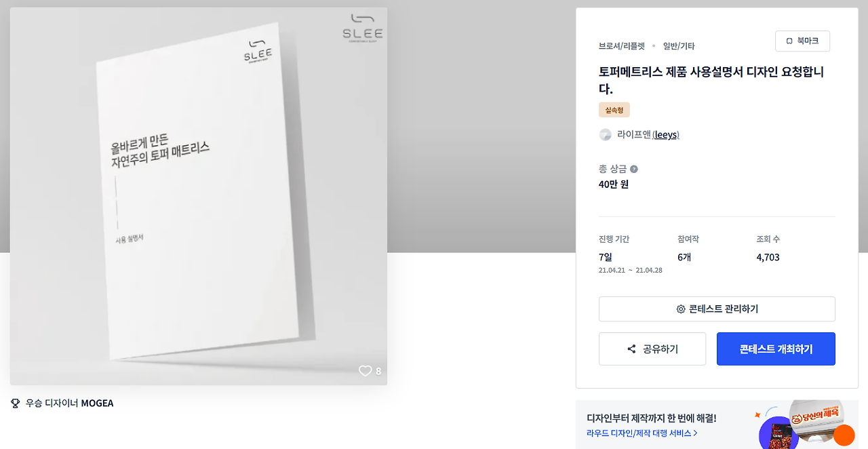This screenshot has height=449, width=868.
Task: Click the bookmark icon in 북마크 button
Action: [x=789, y=41]
